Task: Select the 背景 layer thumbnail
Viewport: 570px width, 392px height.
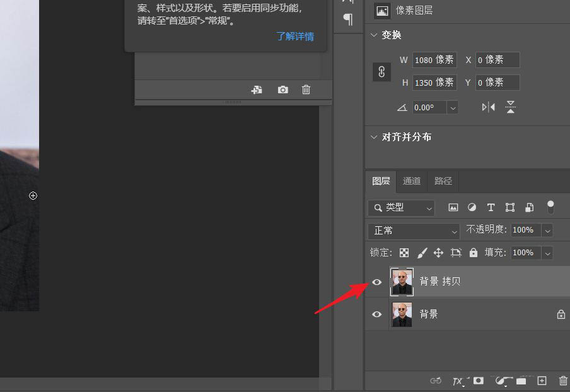Action: (x=402, y=314)
